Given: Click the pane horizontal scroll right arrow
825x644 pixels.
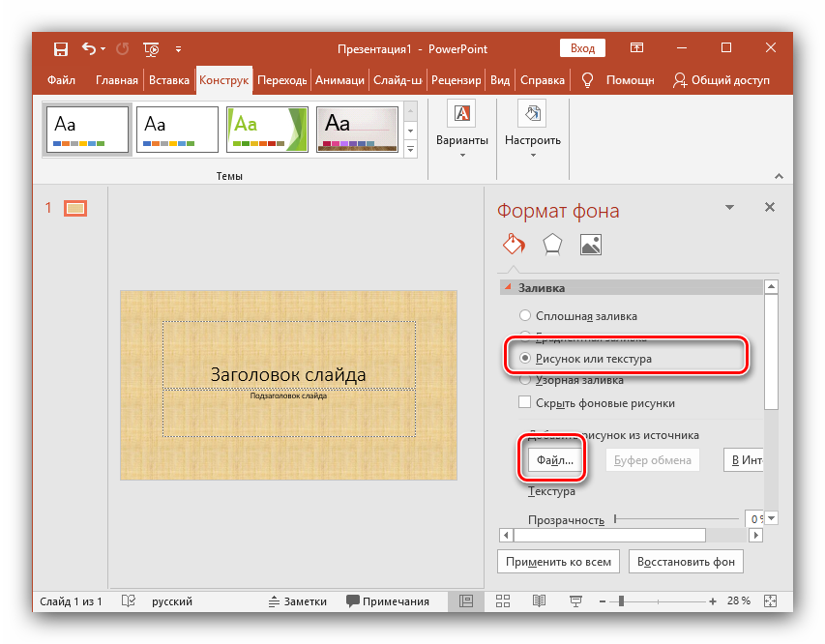Looking at the screenshot, I should [755, 535].
